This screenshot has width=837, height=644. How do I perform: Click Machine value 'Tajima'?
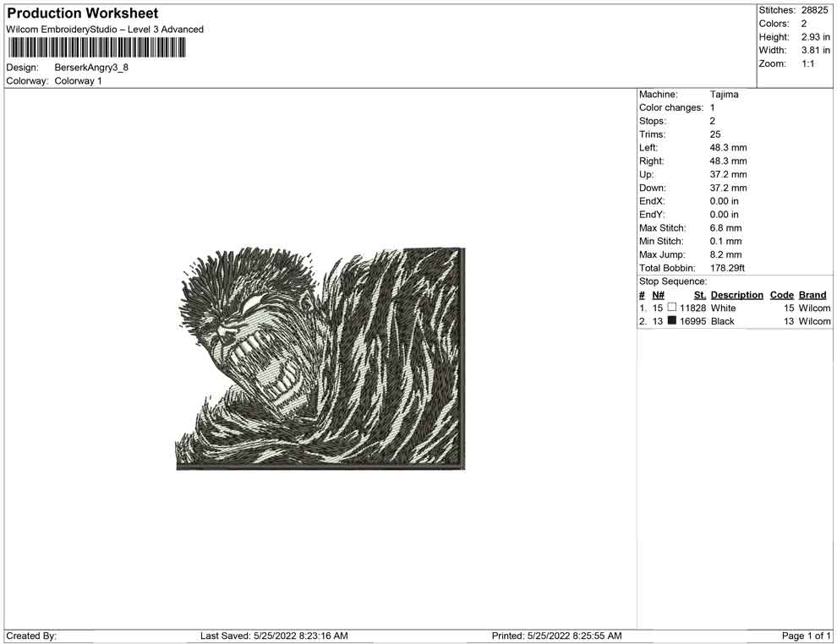tap(724, 95)
